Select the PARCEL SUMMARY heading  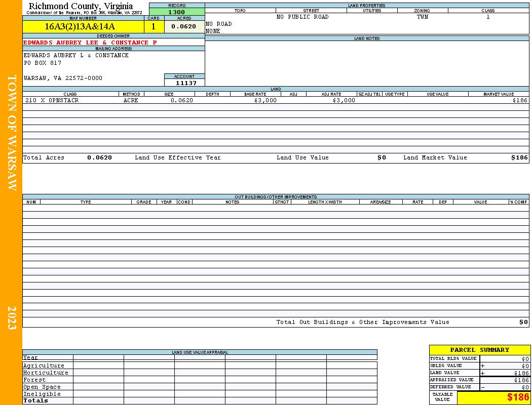tap(479, 350)
